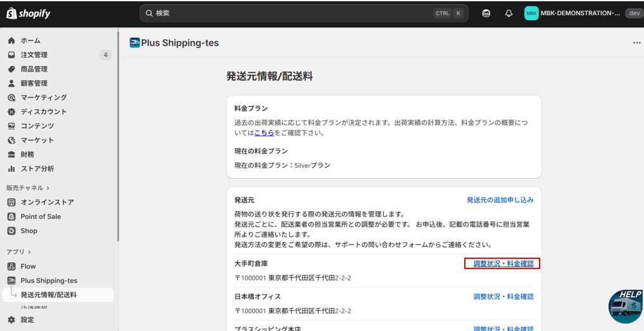This screenshot has height=331, width=644.
Task: Open 調整状況・料金確認 for 大手町倉庫
Action: tap(503, 264)
